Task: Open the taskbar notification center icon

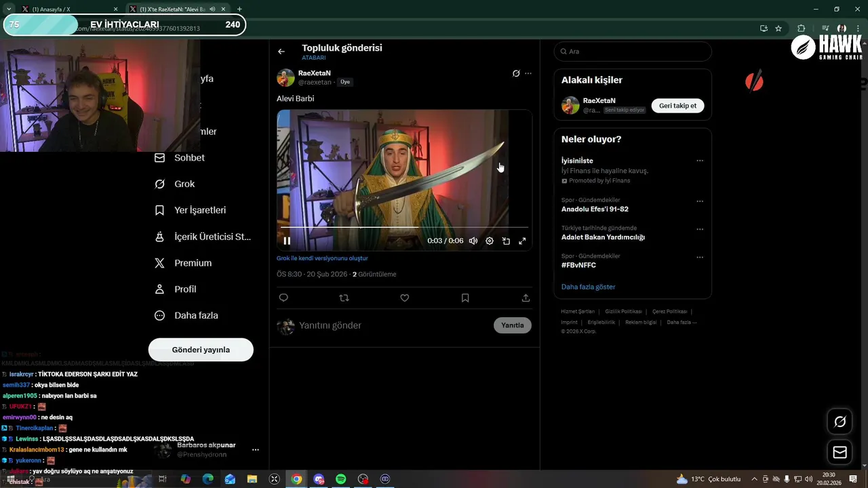Action: point(854,479)
